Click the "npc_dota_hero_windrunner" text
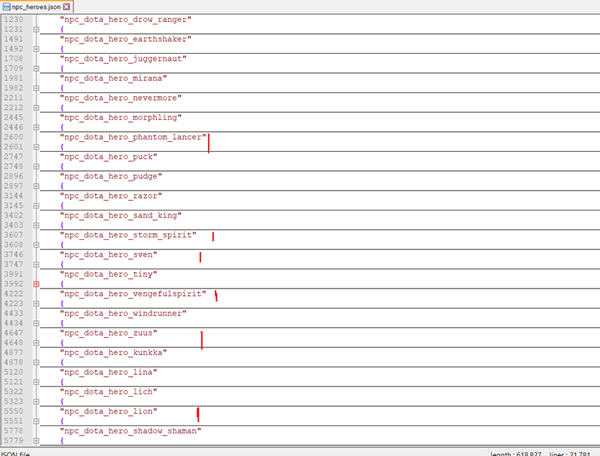The width and height of the screenshot is (600, 456). [x=123, y=314]
